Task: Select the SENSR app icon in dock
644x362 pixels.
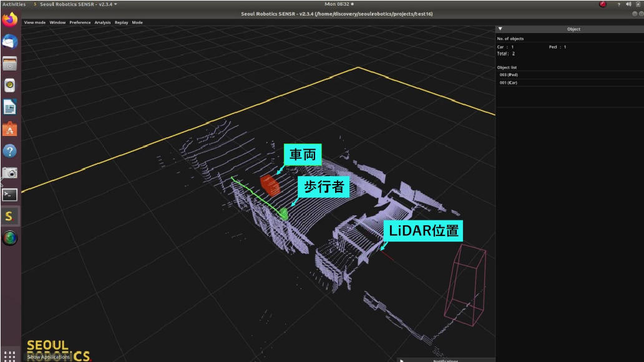Action: (9, 216)
